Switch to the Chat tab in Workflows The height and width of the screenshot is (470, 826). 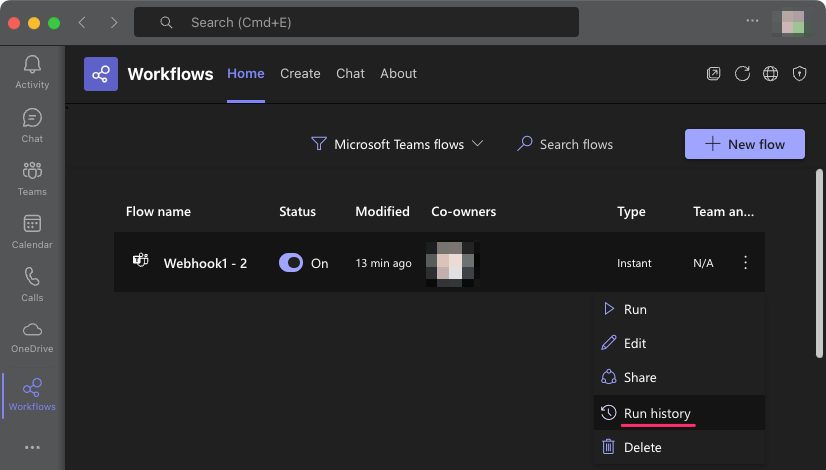350,73
